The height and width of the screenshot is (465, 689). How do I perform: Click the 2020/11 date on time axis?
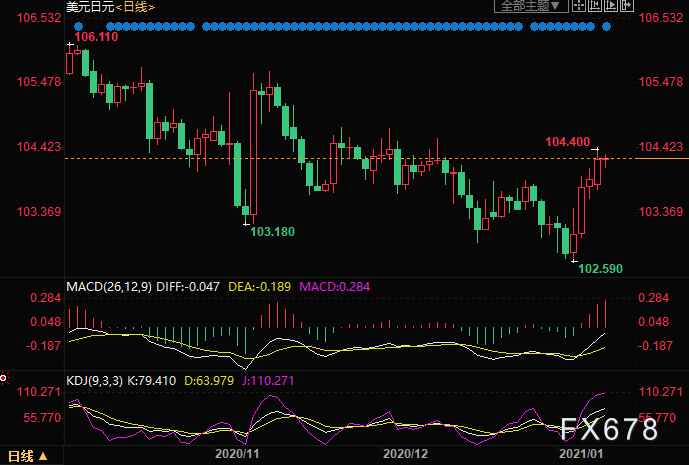coord(238,453)
